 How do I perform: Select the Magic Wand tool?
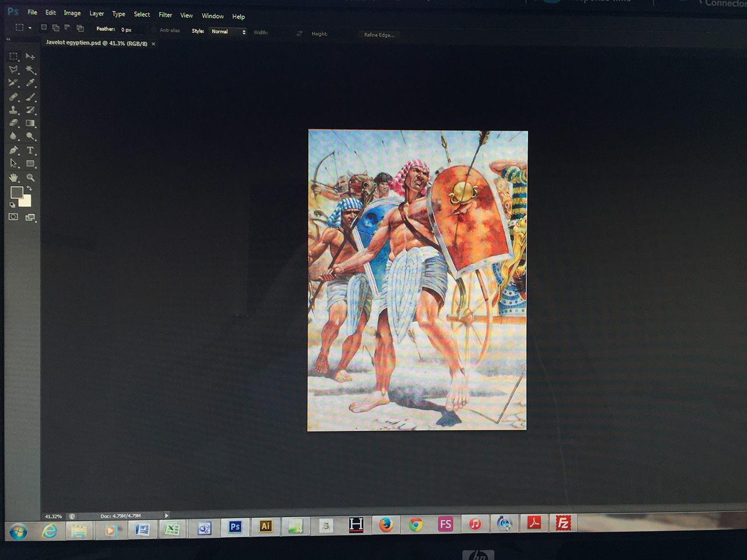pos(30,70)
